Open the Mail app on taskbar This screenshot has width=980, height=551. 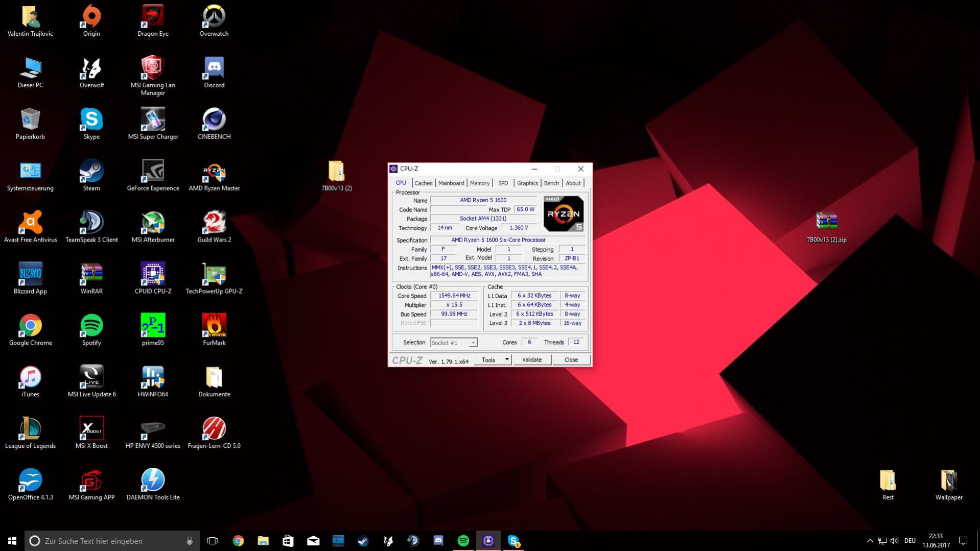point(313,541)
